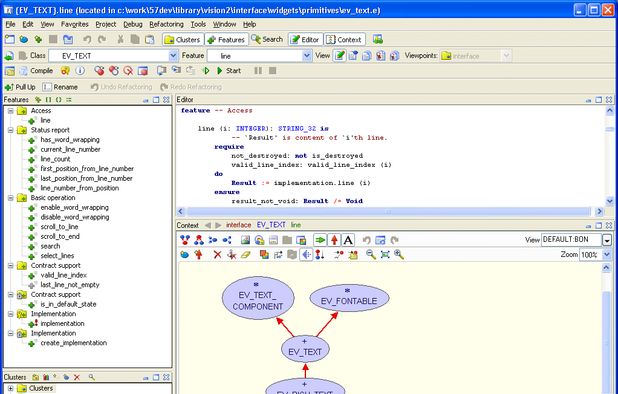Select the EV_FONTABLE class bubble in diagram

[x=349, y=298]
